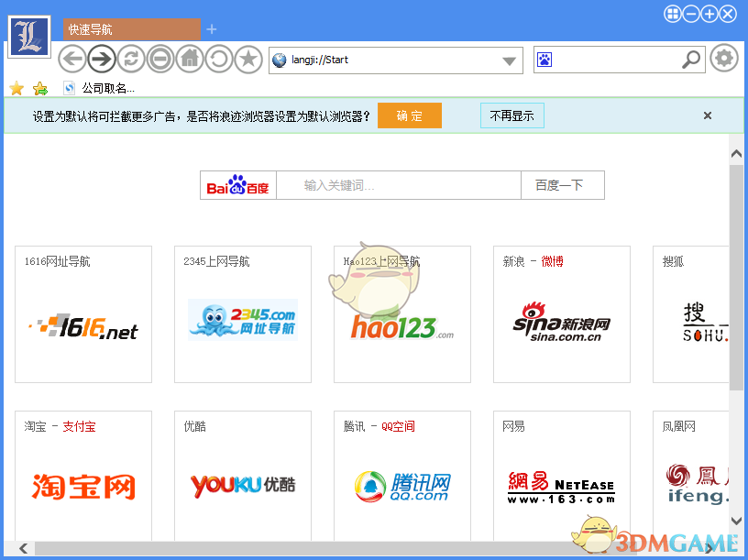The image size is (748, 560).
Task: Go forward to the next page
Action: [101, 59]
